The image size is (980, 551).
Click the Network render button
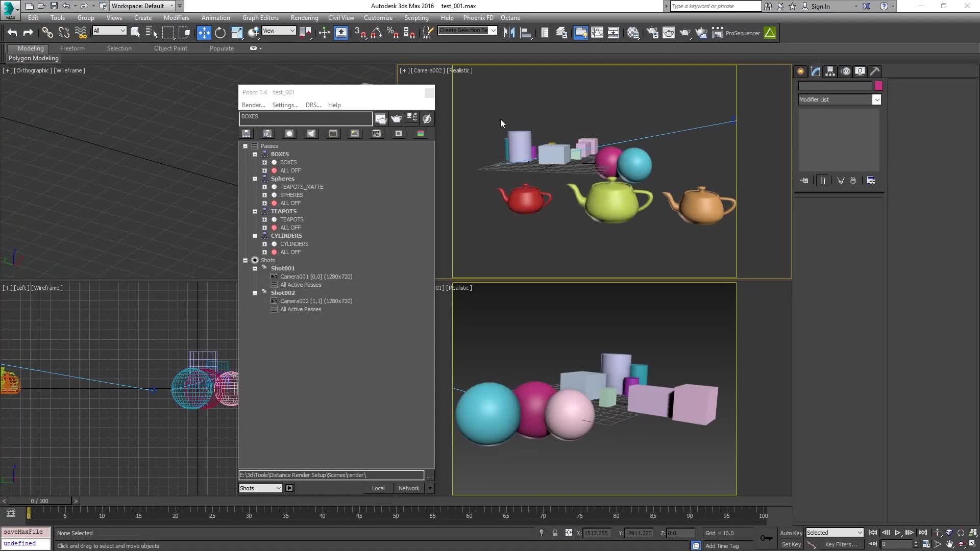coord(409,488)
